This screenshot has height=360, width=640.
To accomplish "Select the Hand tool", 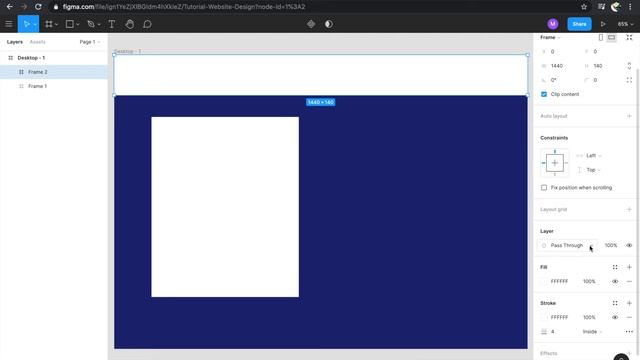I will 129,24.
